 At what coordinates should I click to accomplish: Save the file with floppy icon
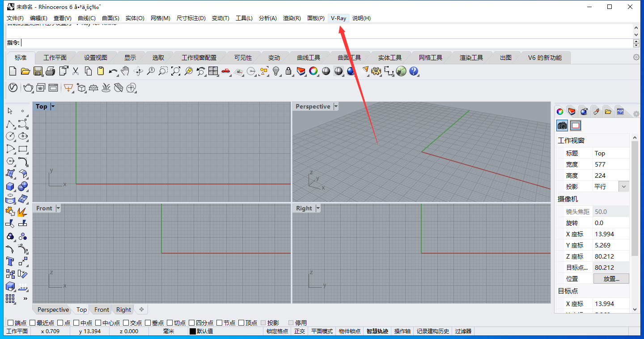pos(38,71)
